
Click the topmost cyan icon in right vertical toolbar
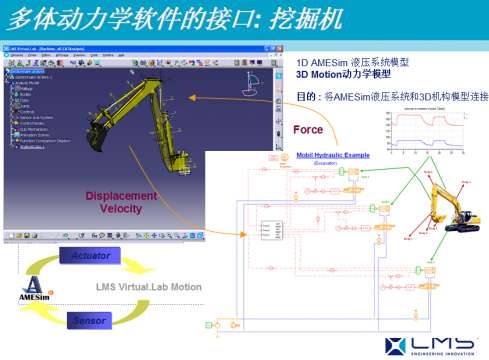(x=278, y=76)
